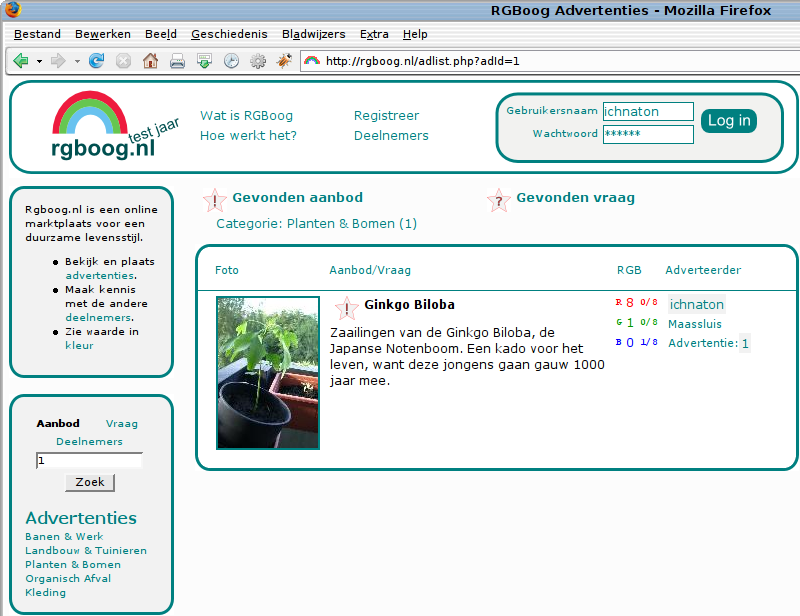
Task: Open the History clock icon
Action: point(231,61)
